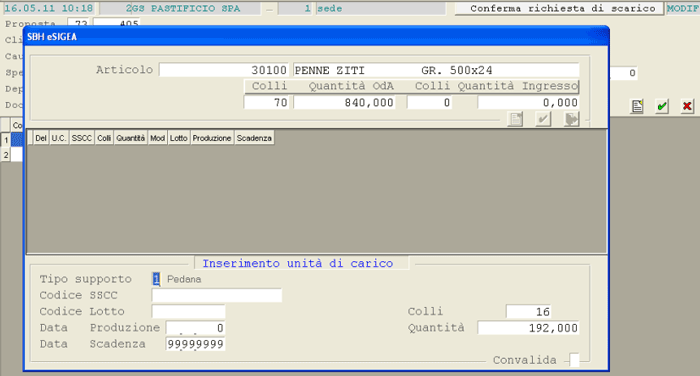Click the greyed-out checkmark icon in dialog
The image size is (700, 376).
(543, 119)
